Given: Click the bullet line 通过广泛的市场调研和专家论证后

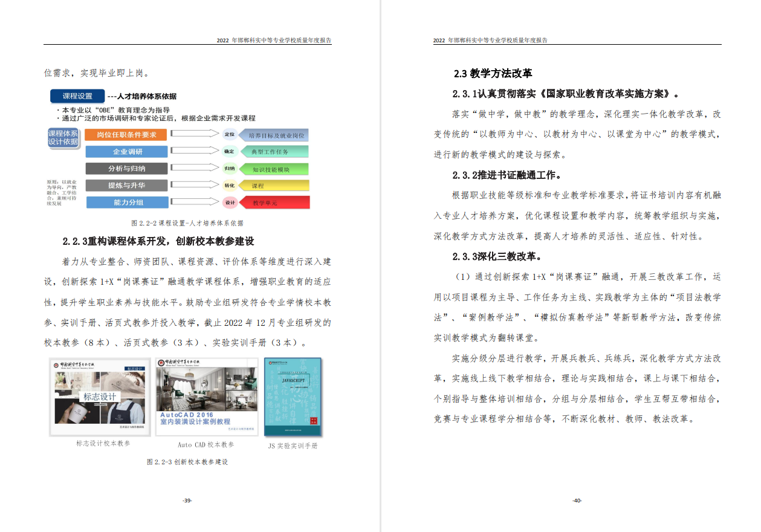Looking at the screenshot, I should [155, 118].
